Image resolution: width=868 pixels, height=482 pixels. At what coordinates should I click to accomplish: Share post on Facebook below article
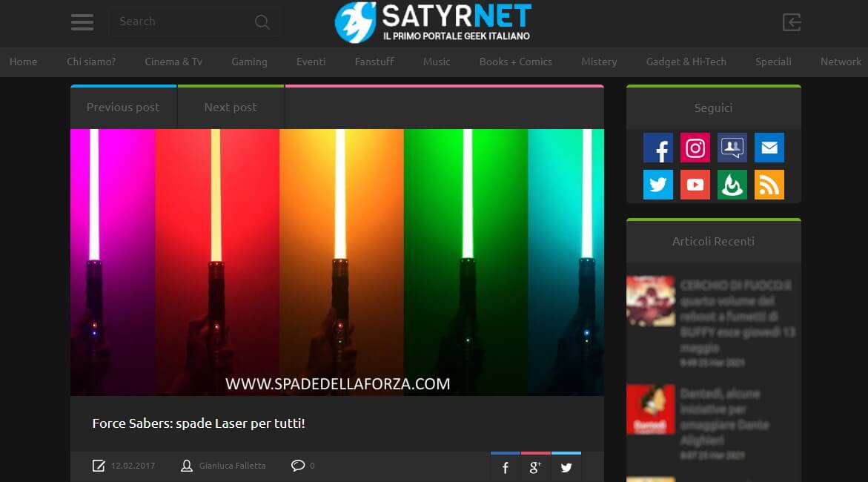coord(506,468)
